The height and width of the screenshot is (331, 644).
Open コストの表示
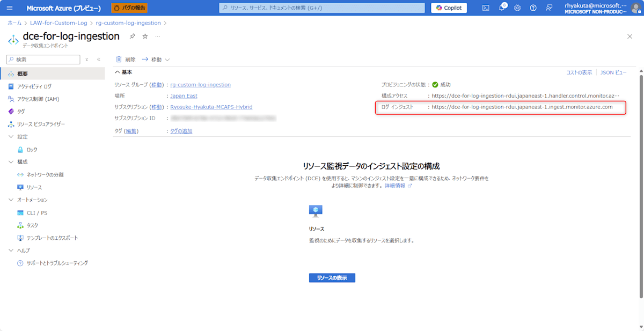pos(579,72)
